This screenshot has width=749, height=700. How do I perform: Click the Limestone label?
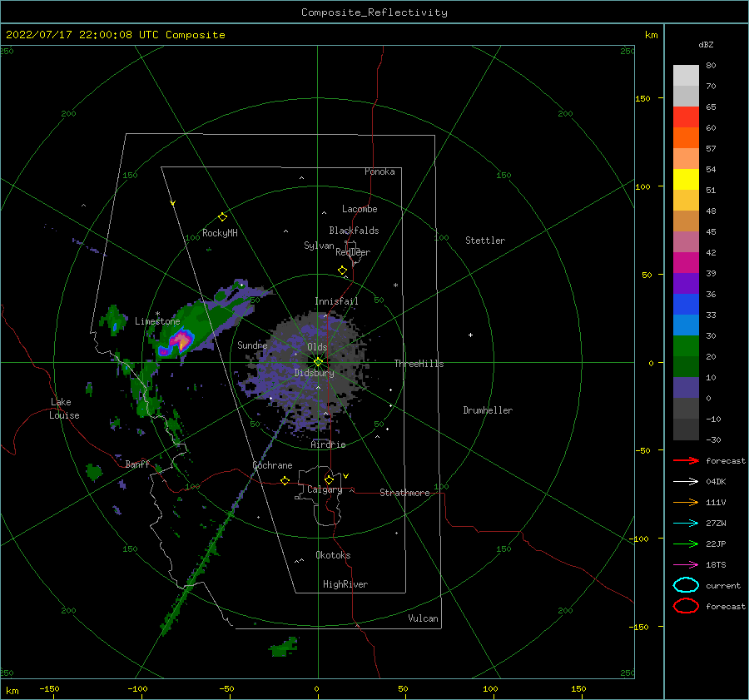157,321
